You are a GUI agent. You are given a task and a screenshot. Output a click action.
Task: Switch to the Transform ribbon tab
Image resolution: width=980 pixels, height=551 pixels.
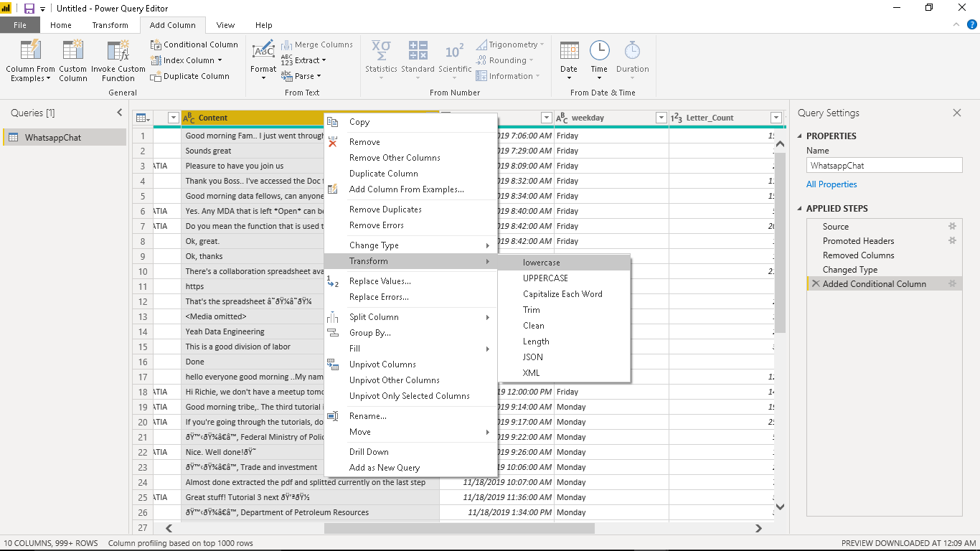point(110,25)
